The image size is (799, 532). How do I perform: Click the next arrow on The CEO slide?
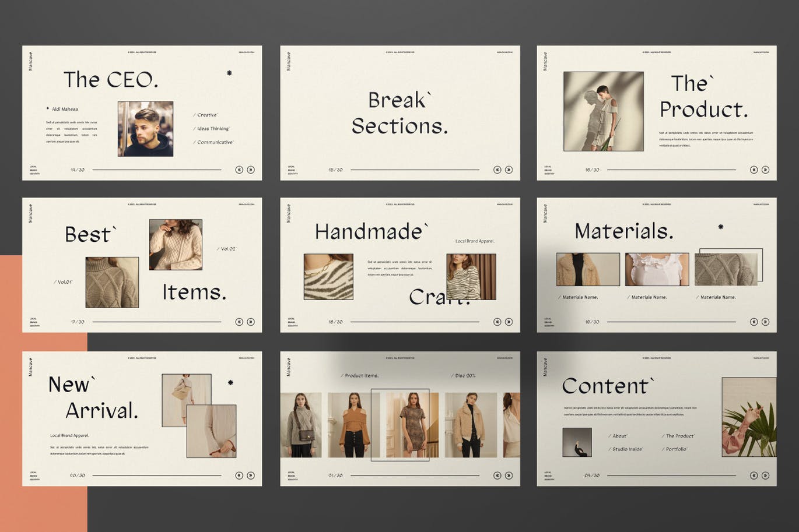pyautogui.click(x=251, y=170)
